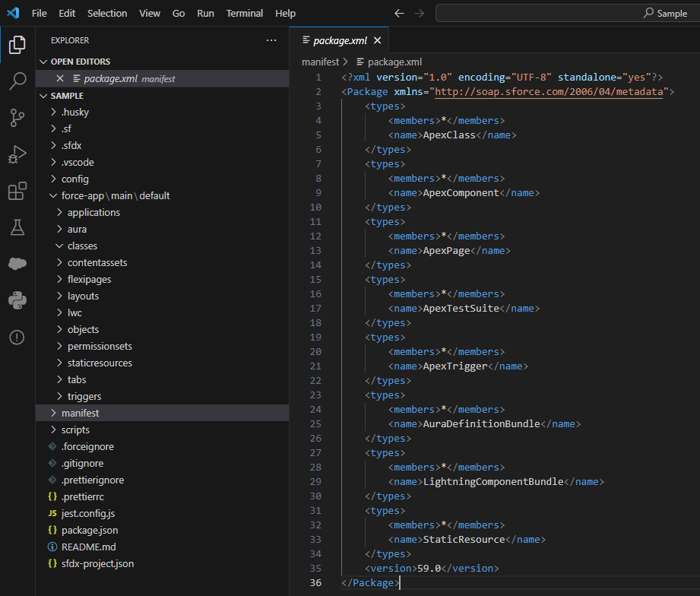
Task: Open Run and Debug view
Action: pos(17,154)
